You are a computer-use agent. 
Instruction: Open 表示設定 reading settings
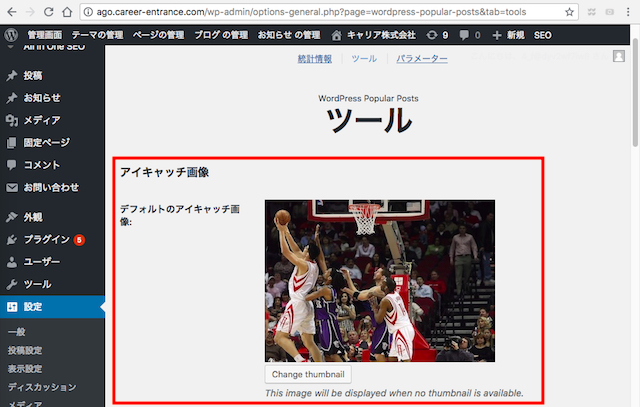[x=25, y=369]
